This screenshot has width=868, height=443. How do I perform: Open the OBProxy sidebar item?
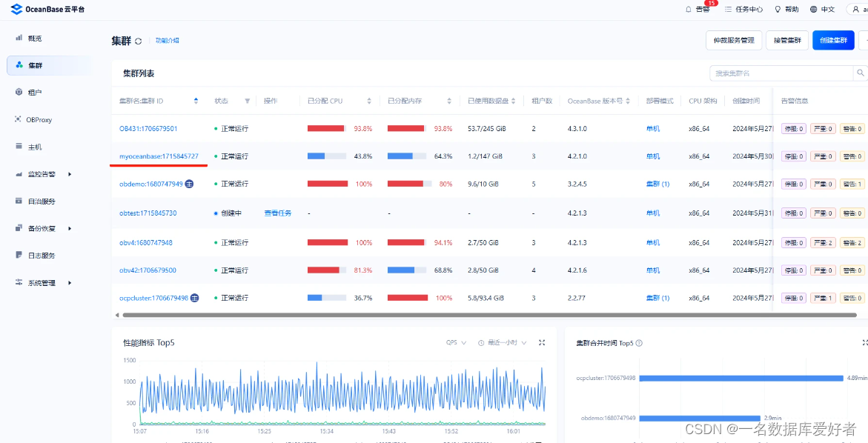[49, 119]
